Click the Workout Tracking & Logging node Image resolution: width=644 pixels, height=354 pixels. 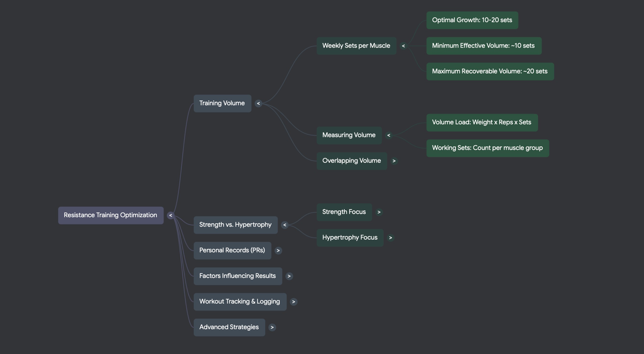(240, 301)
